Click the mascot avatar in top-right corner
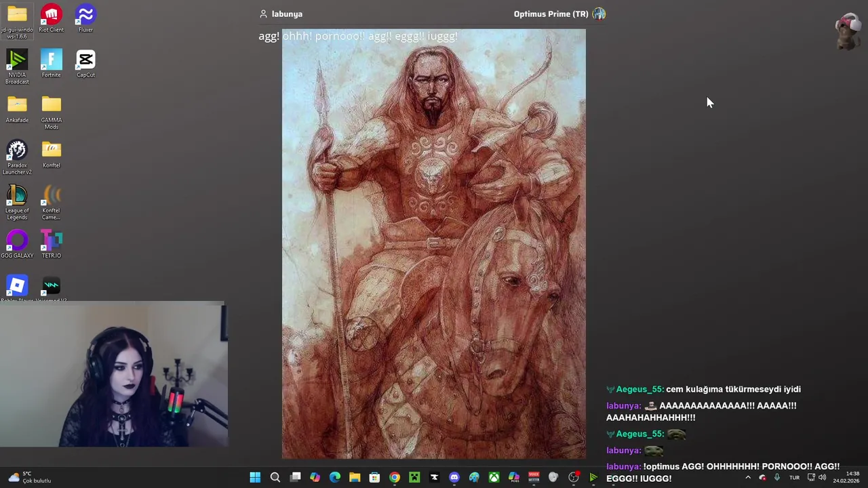The image size is (868, 488). [x=848, y=31]
